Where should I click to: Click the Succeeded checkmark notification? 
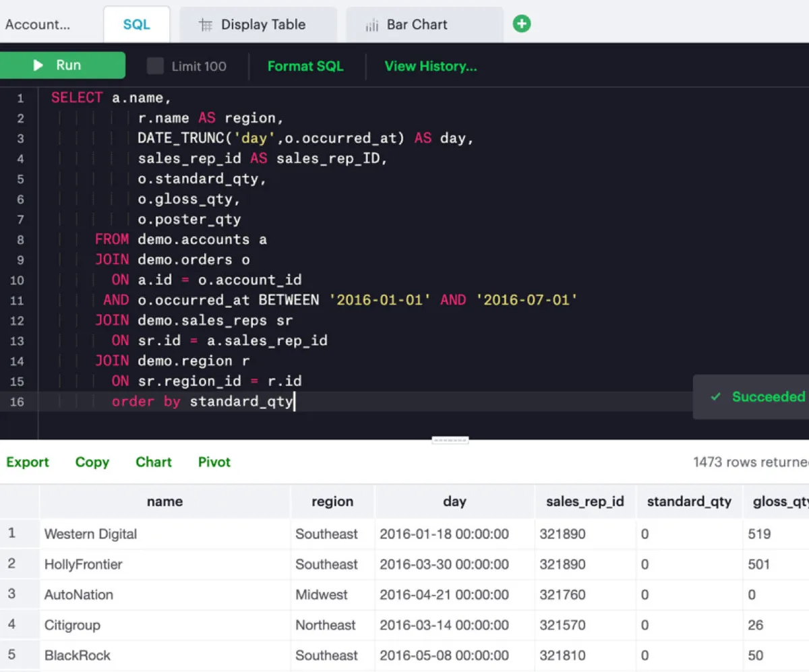pos(758,397)
